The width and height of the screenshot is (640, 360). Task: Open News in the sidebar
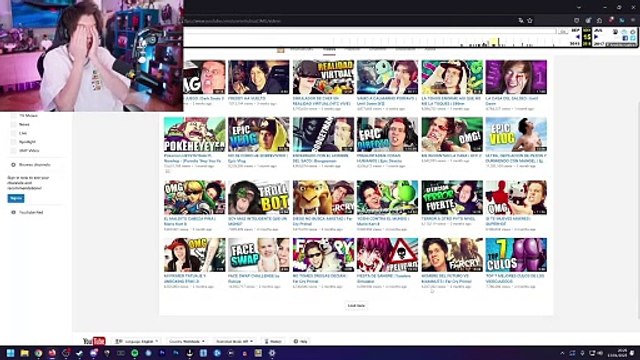tap(24, 124)
